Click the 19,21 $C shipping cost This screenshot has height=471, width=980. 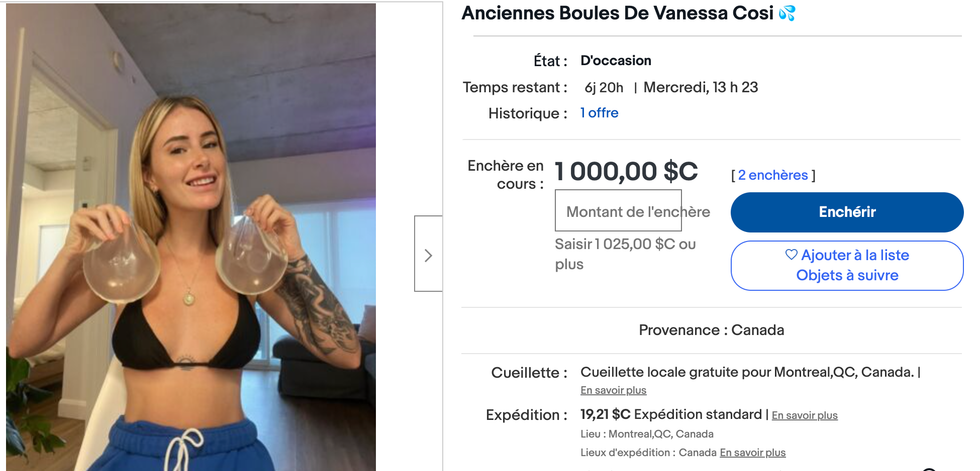[x=605, y=414]
